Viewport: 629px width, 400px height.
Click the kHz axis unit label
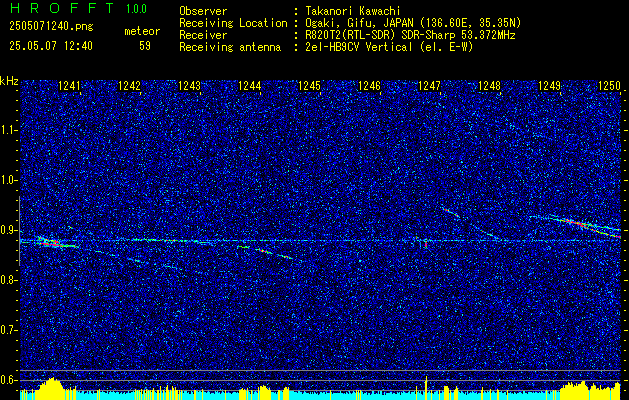point(9,82)
